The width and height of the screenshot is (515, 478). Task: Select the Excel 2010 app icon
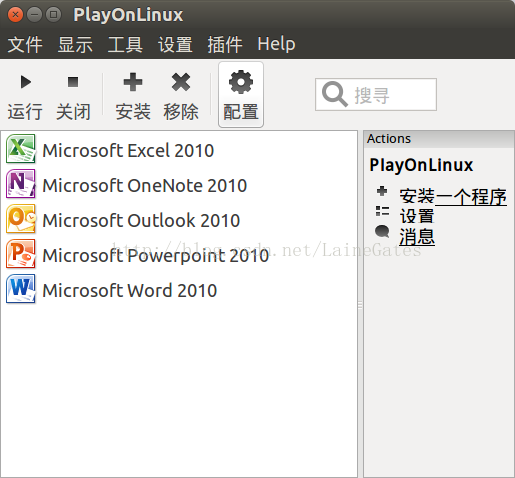(21, 149)
